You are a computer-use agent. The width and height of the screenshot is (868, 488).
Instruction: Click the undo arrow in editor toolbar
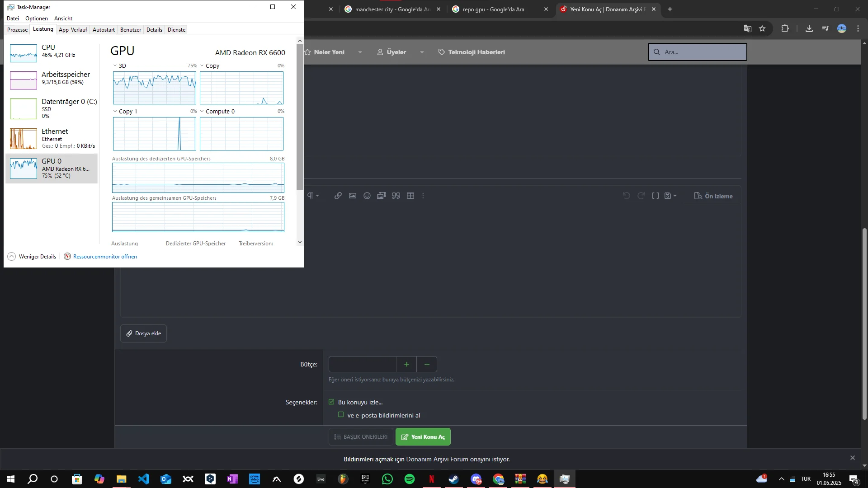tap(626, 196)
